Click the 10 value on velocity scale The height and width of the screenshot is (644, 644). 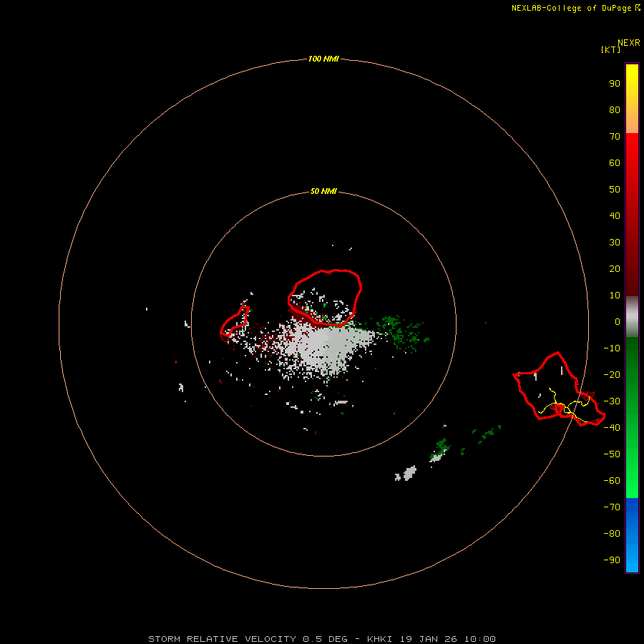tap(615, 296)
